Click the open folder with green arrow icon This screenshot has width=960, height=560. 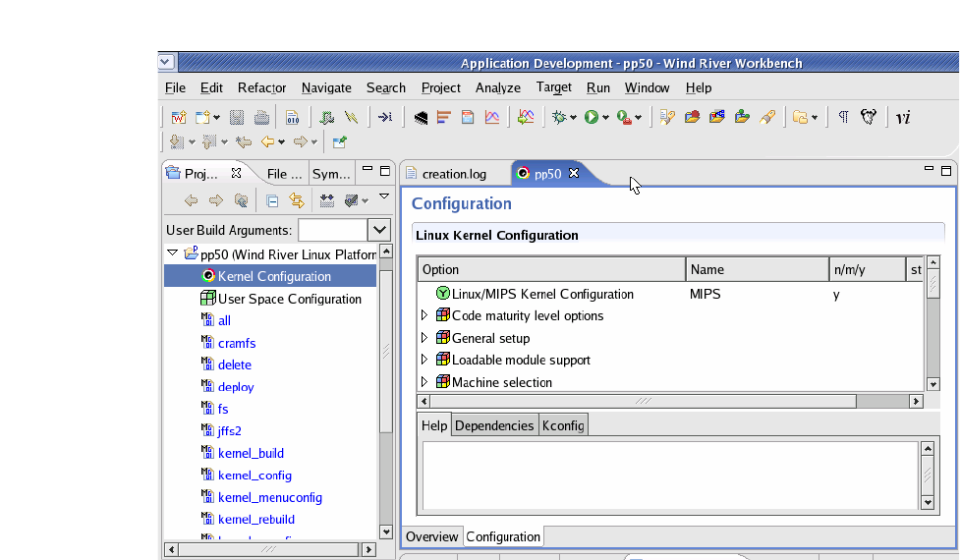click(x=742, y=117)
